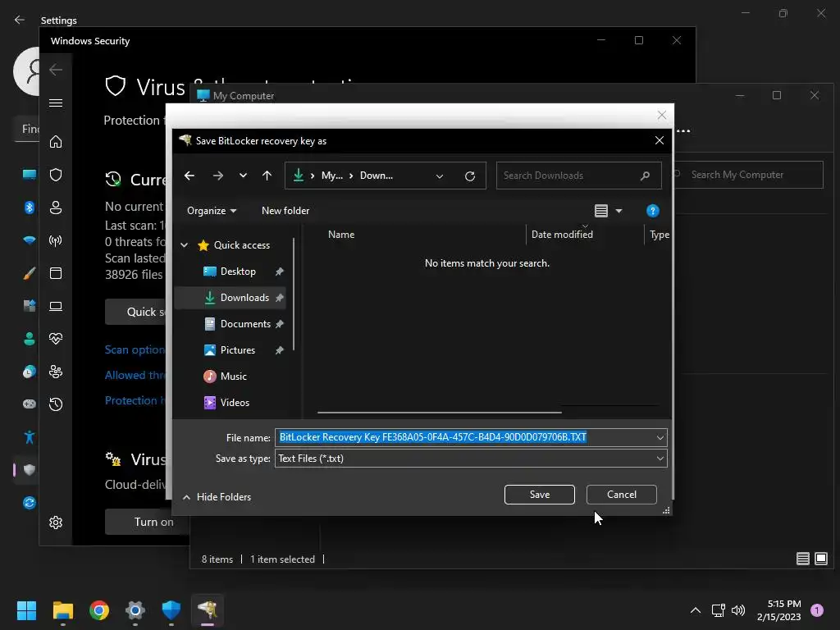Change view with the view layout icon
This screenshot has width=840, height=630.
(601, 211)
